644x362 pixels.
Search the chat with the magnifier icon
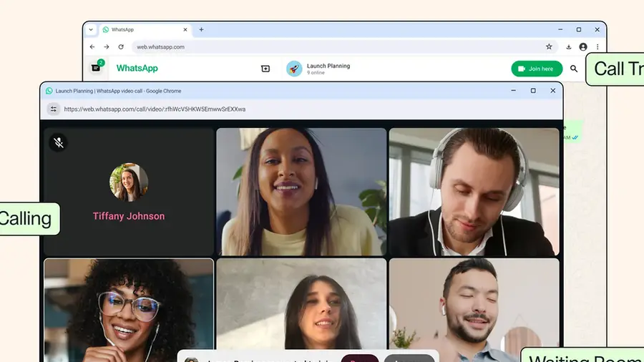(x=574, y=69)
